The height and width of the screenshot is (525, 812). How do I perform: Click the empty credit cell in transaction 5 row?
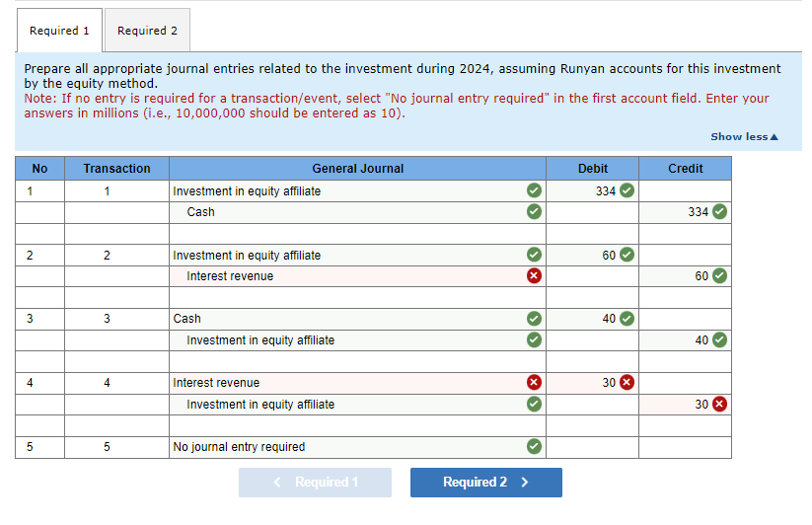click(685, 447)
